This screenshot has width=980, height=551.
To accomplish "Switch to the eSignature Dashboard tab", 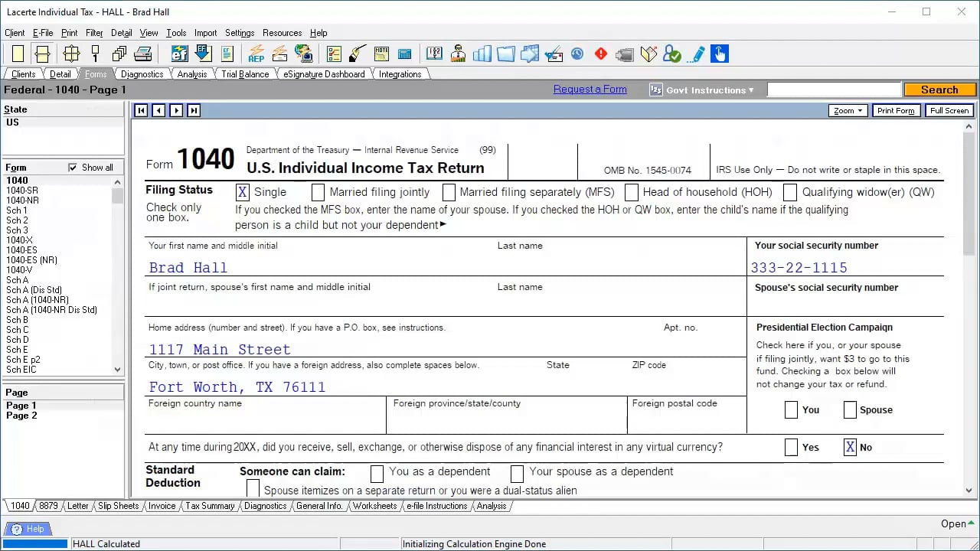I will (324, 74).
